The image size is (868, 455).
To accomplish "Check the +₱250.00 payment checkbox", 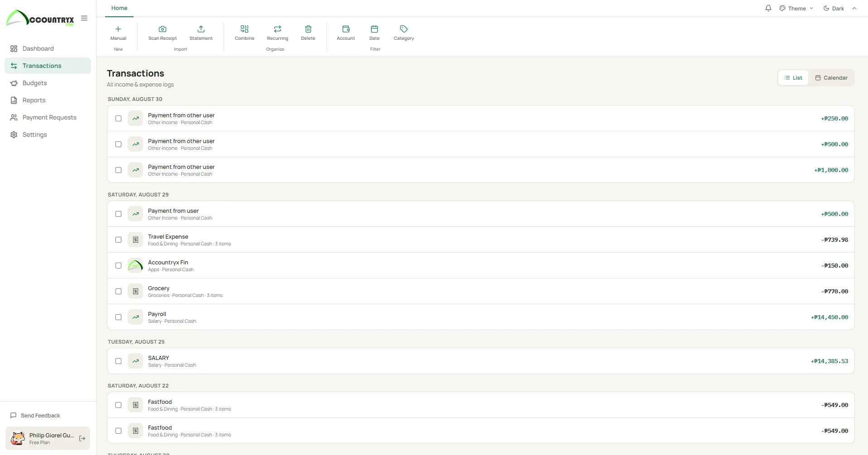I will coord(118,118).
